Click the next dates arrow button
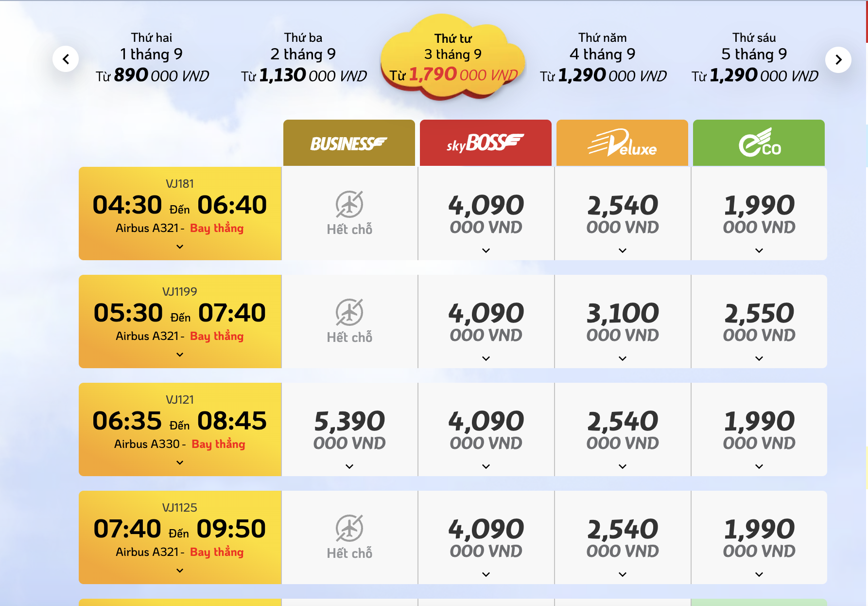This screenshot has width=868, height=606. (x=838, y=59)
